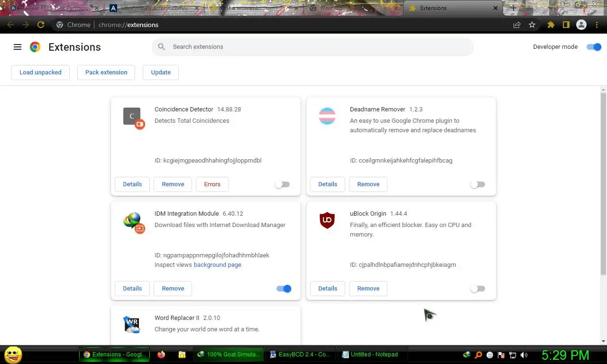
Task: Click the smiley face Start button
Action: click(x=13, y=355)
